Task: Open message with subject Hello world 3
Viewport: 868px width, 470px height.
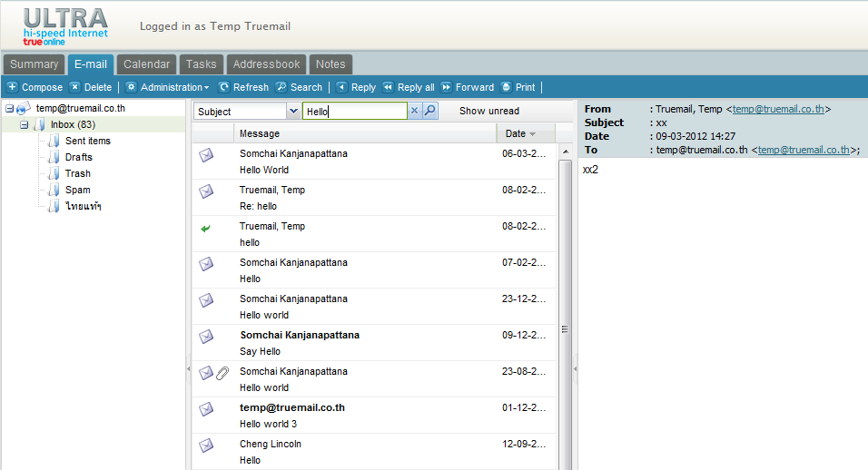Action: (374, 416)
